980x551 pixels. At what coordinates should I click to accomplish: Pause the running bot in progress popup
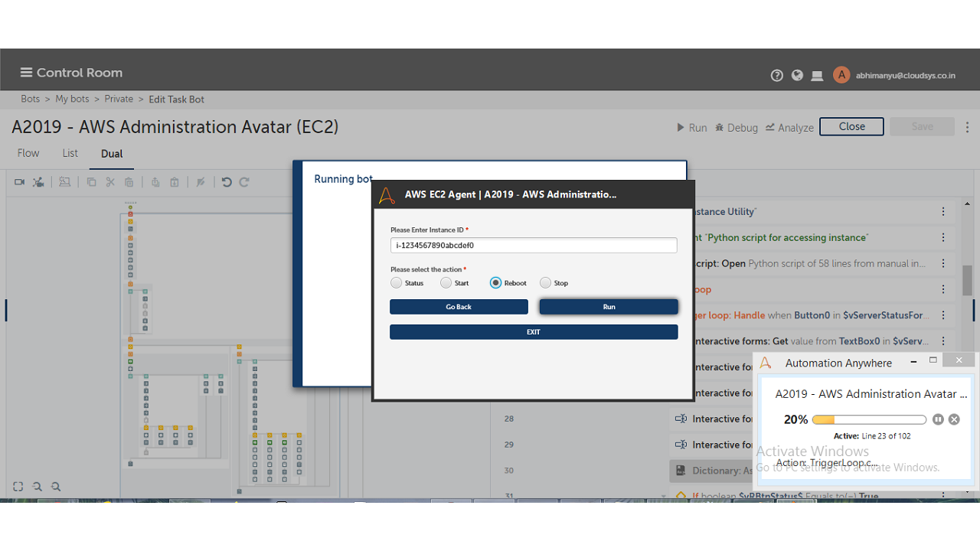(x=939, y=419)
